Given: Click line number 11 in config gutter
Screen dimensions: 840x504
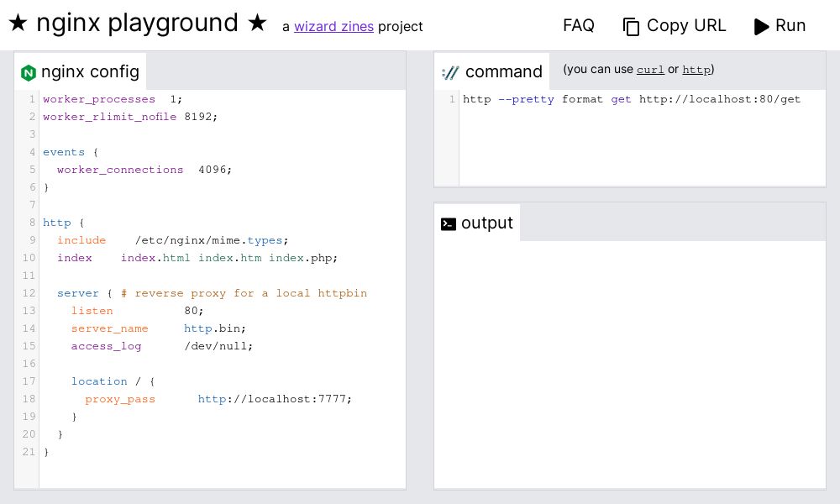Looking at the screenshot, I should (x=29, y=276).
